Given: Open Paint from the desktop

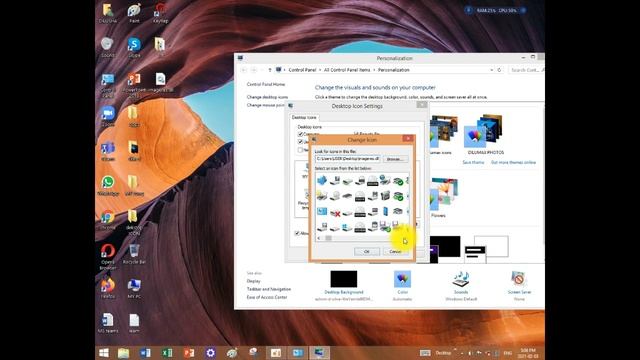Looking at the screenshot, I should point(134,13).
